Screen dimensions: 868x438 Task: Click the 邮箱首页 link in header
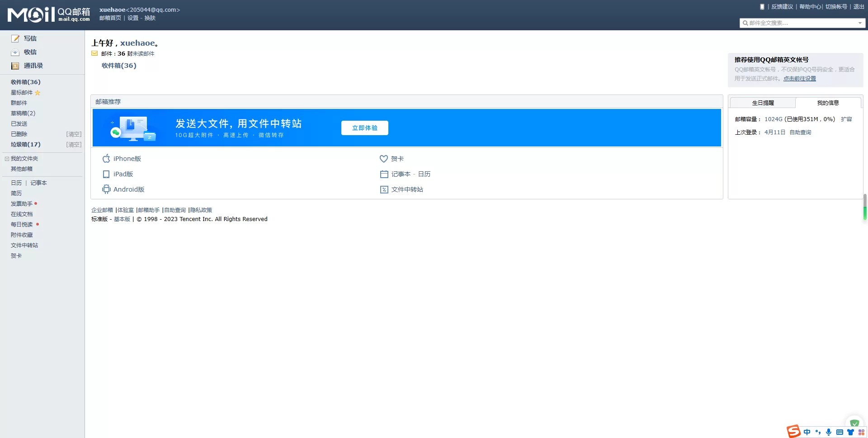[110, 18]
